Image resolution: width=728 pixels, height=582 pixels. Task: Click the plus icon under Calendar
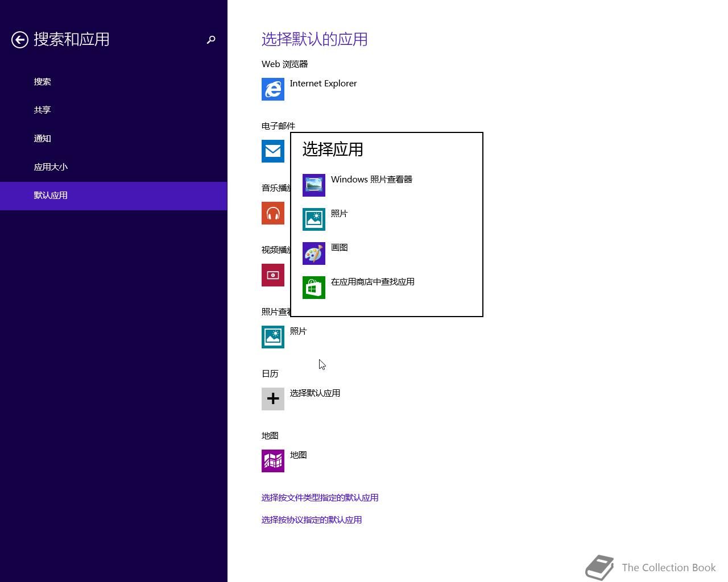tap(273, 399)
